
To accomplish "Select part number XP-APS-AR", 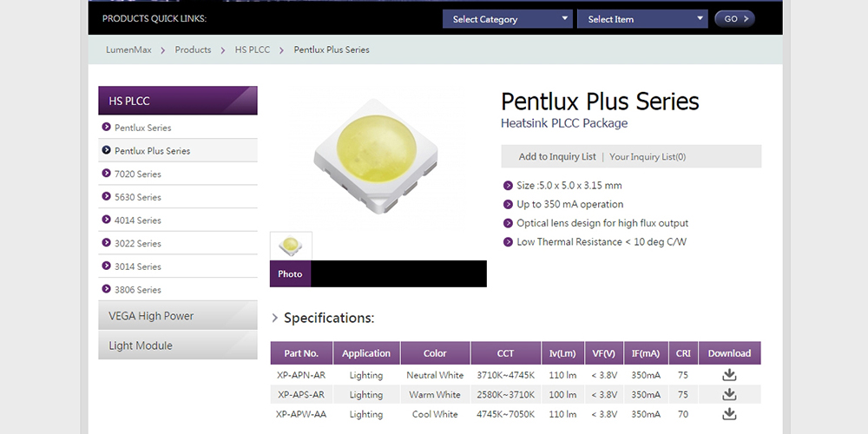I will [x=301, y=395].
